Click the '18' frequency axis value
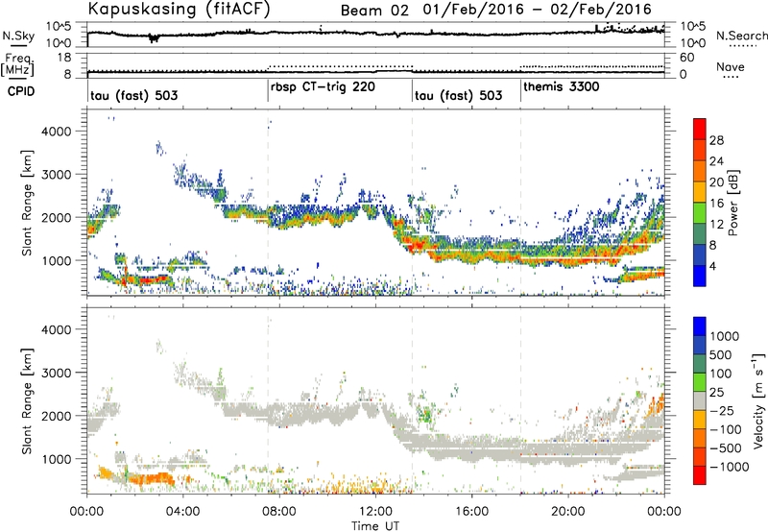This screenshot has height=532, width=768. point(64,58)
